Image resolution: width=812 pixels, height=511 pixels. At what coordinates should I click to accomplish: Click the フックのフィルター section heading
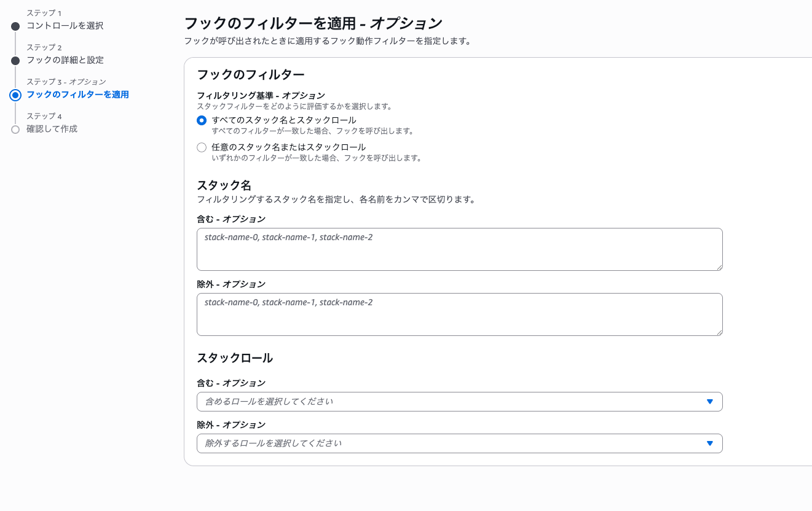(x=250, y=75)
